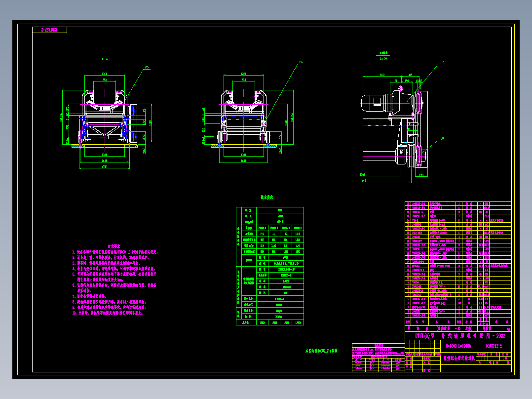Screen dimensions: 532x399
Task: Select the "650" dimension above the motor
Action: click(382, 75)
